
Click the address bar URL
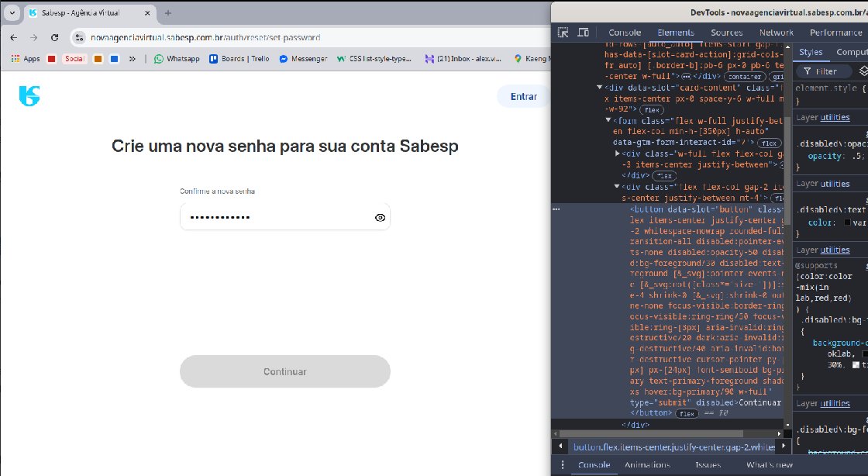[205, 38]
